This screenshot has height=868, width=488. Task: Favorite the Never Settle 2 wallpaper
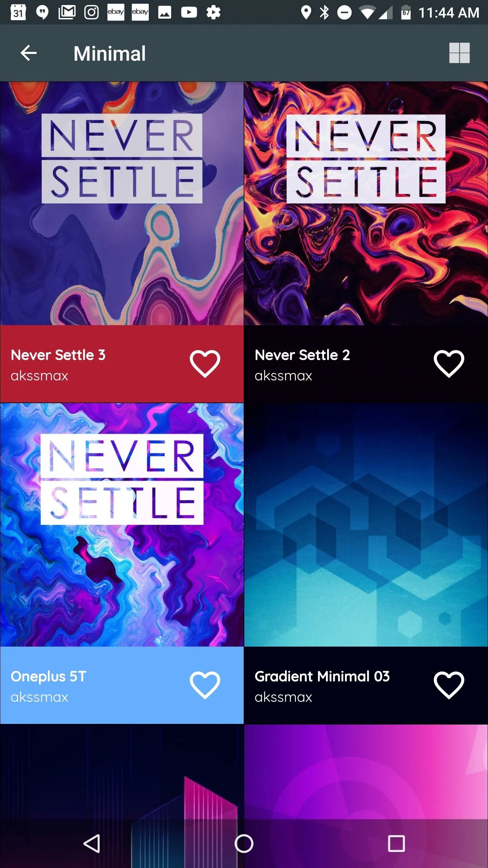point(449,364)
